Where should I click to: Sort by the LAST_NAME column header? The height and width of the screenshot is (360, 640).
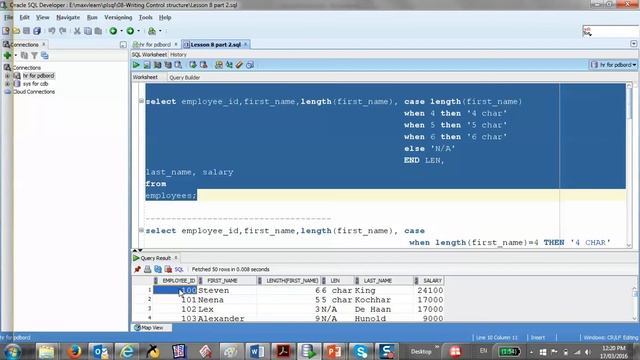pos(384,281)
